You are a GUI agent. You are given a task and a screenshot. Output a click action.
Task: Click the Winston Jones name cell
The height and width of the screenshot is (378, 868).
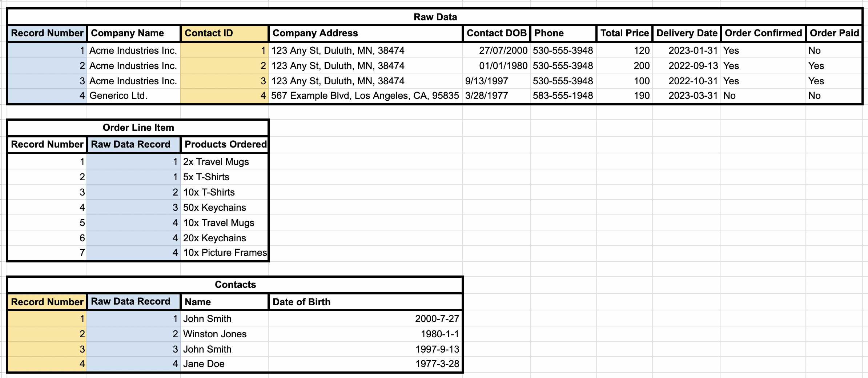pyautogui.click(x=225, y=334)
